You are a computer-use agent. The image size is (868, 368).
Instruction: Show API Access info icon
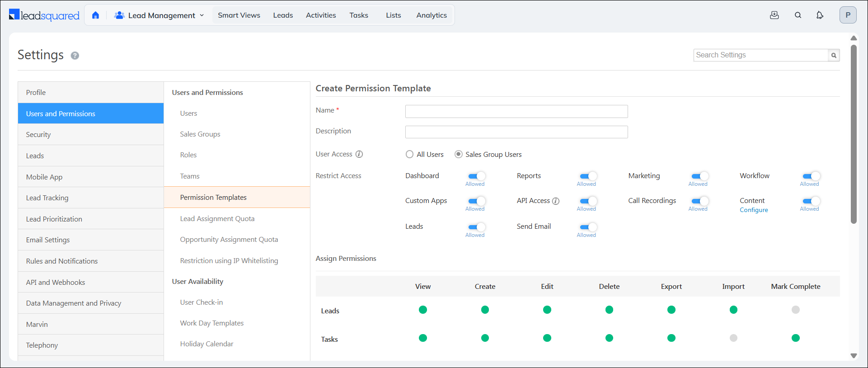pyautogui.click(x=556, y=201)
